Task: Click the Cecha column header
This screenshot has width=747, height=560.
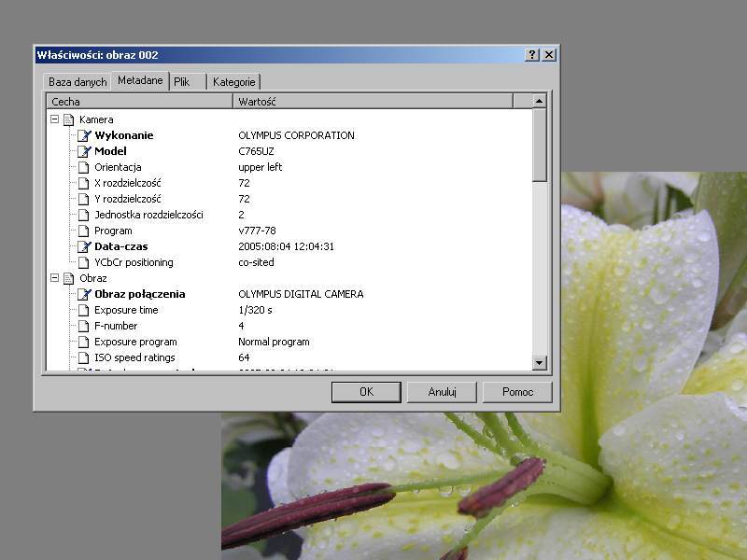Action: pos(139,101)
